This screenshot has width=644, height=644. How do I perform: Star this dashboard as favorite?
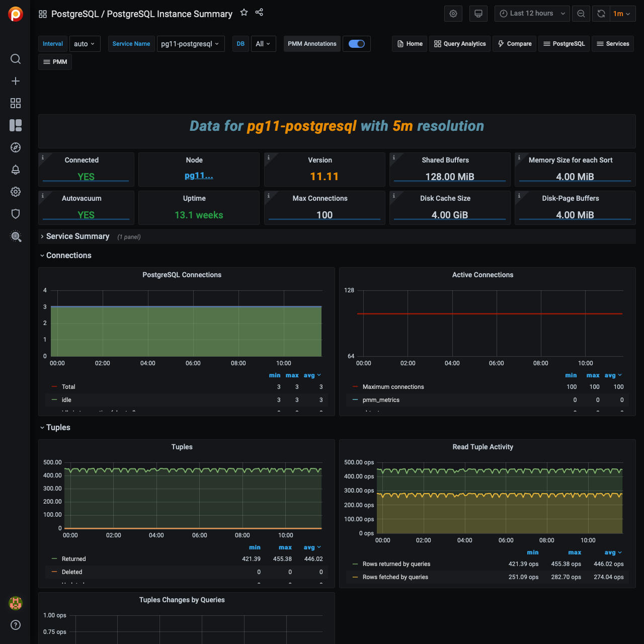pos(244,13)
